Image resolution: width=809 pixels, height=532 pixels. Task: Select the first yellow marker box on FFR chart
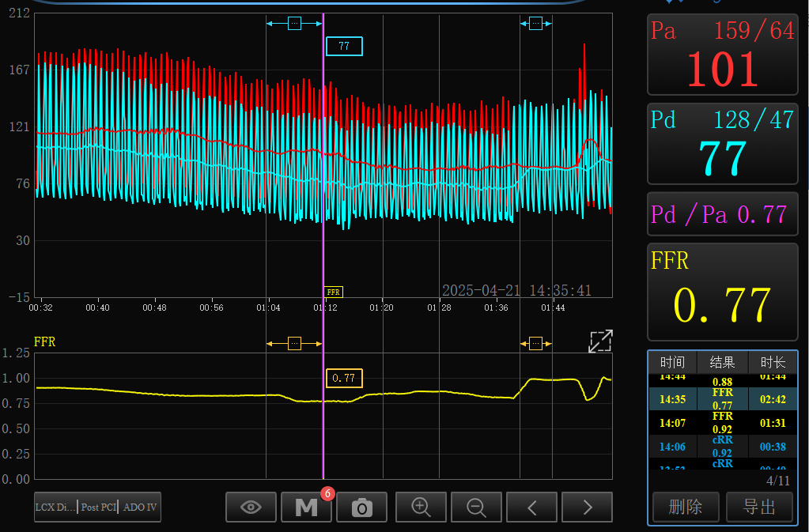click(x=294, y=343)
